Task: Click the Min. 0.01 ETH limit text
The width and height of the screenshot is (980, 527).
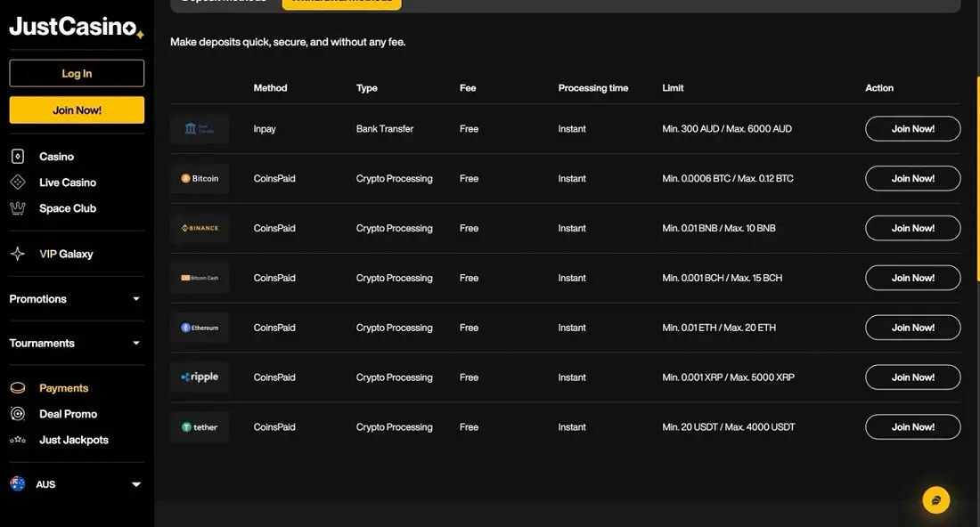Action: point(719,328)
